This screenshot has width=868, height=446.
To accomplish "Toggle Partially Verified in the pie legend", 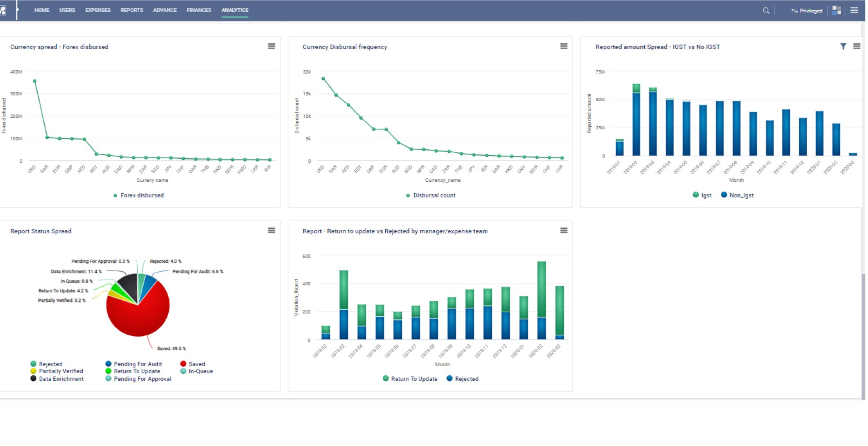I will click(57, 371).
